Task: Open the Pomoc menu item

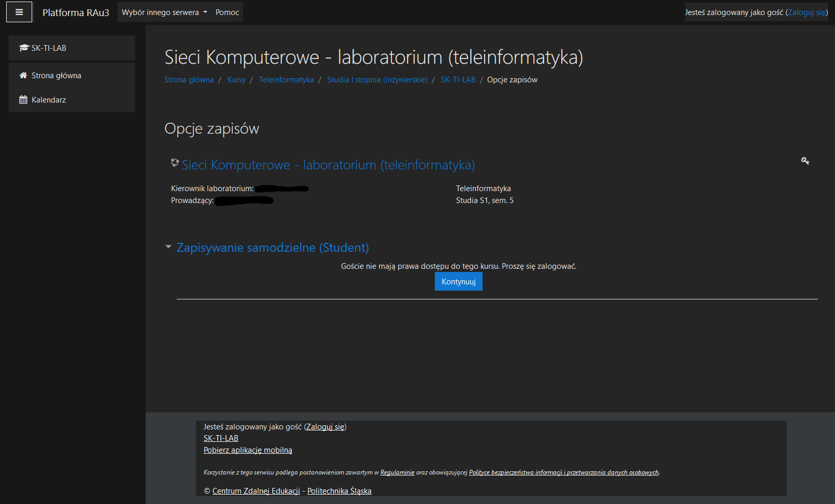Action: pyautogui.click(x=227, y=11)
